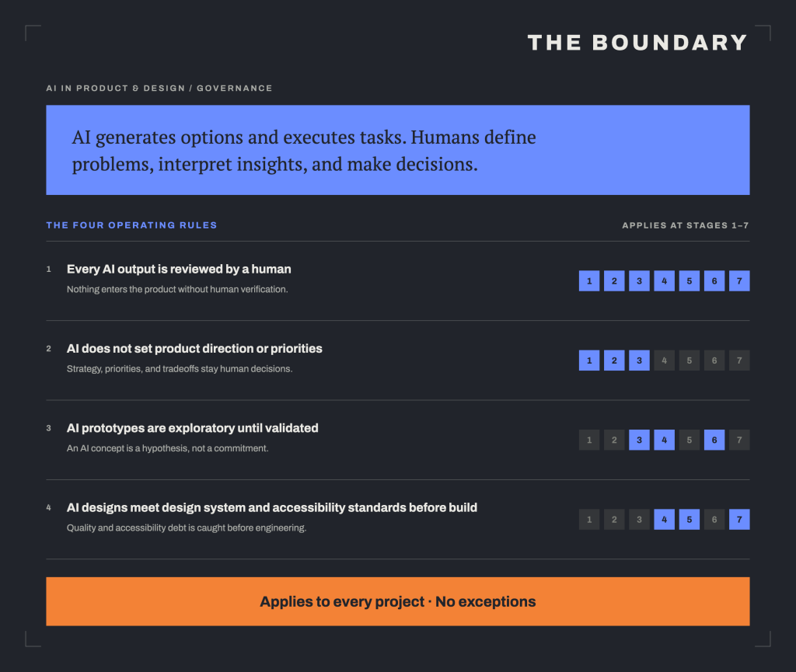The width and height of the screenshot is (796, 672).
Task: Click stage 5 box in prototypes row
Action: tap(689, 440)
